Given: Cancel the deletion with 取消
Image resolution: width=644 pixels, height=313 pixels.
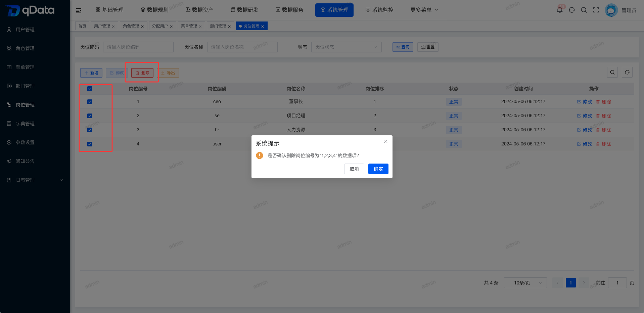Looking at the screenshot, I should (354, 169).
